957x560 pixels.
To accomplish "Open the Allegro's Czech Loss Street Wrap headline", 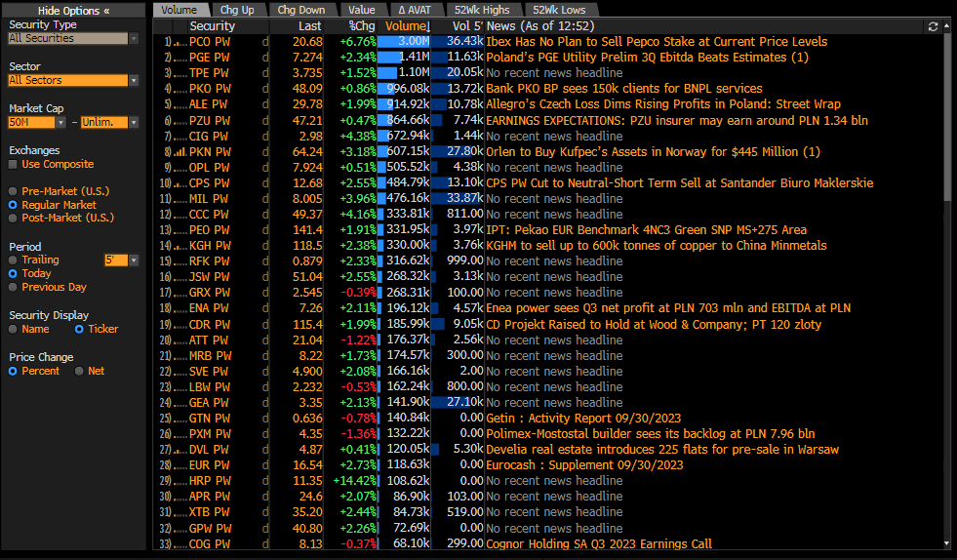I will tap(663, 104).
